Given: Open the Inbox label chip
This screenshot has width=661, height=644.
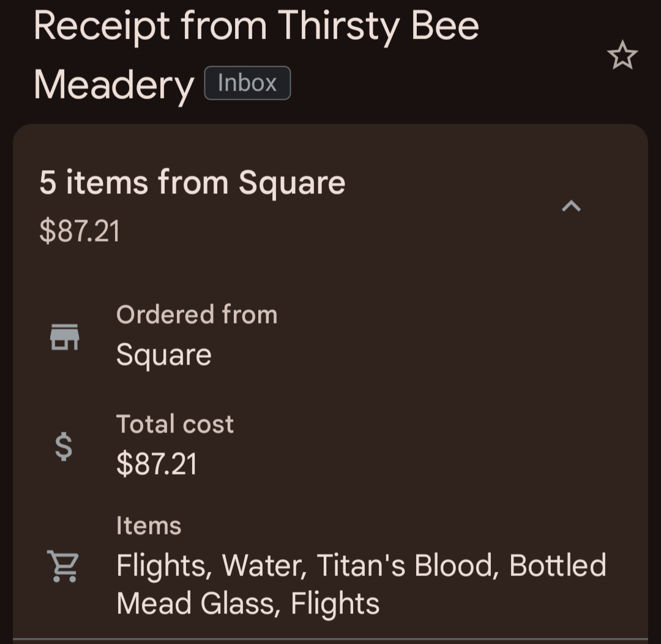Looking at the screenshot, I should click(247, 83).
